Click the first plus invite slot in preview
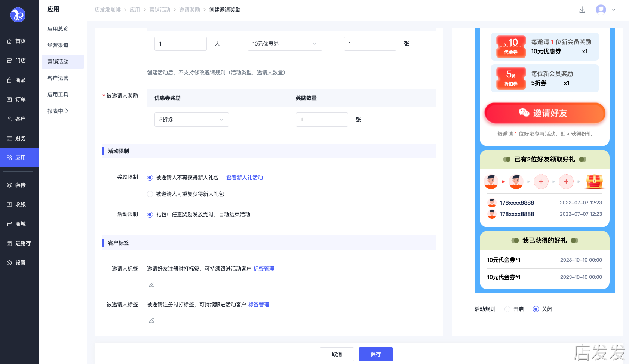Screen dimensions: 629x364 pyautogui.click(x=541, y=182)
